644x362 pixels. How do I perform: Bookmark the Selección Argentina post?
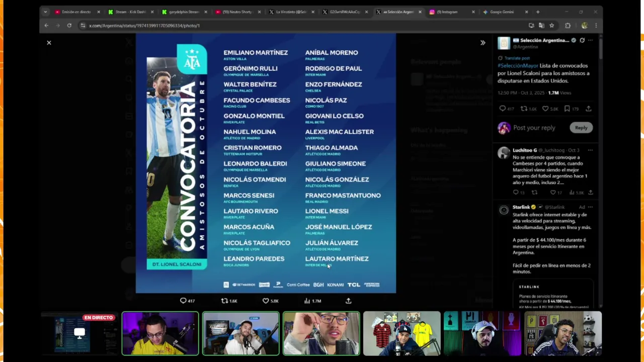[x=567, y=109]
